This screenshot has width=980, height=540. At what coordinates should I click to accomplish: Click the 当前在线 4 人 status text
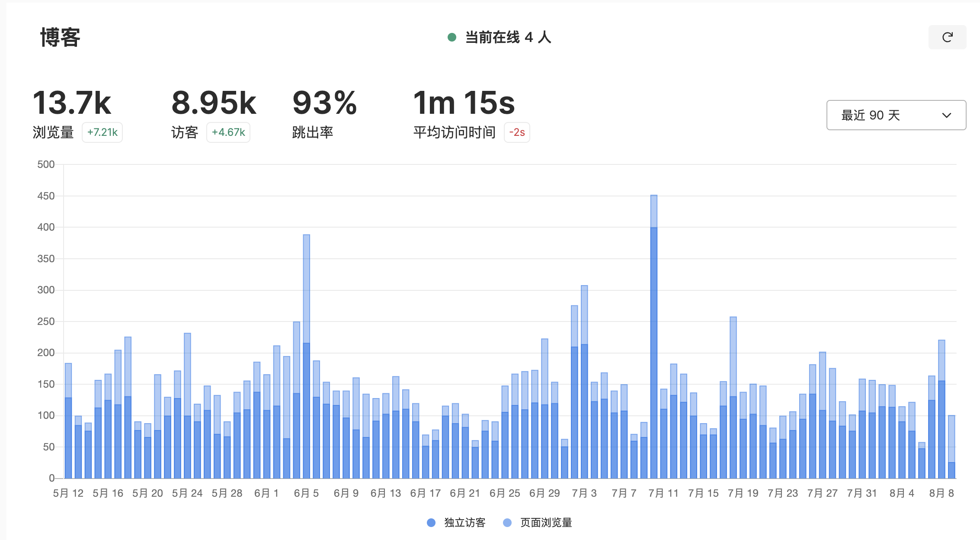tap(508, 37)
